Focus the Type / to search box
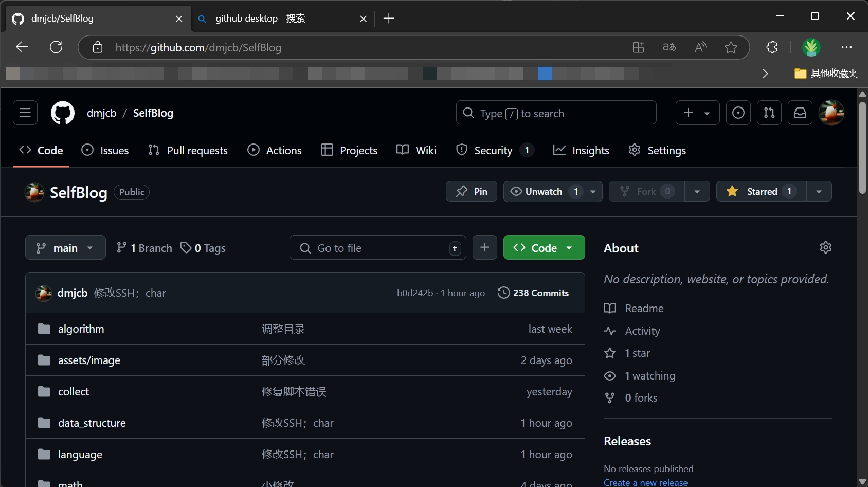 pyautogui.click(x=556, y=113)
